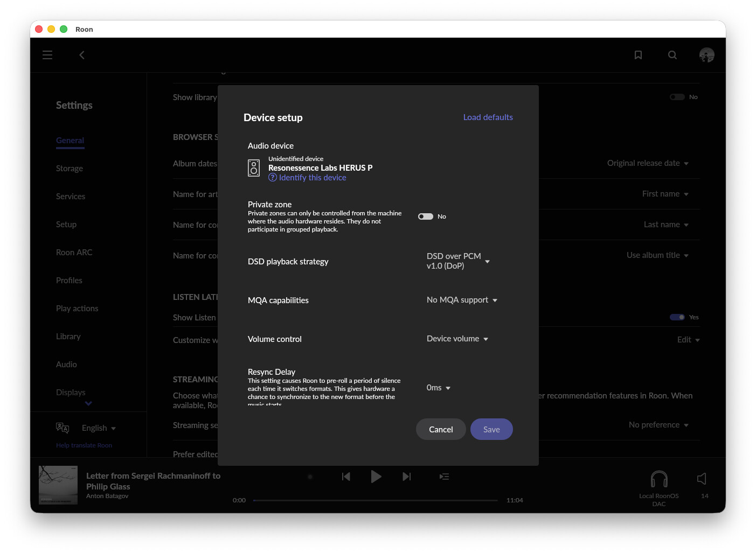This screenshot has width=756, height=553.
Task: Select Setup settings tab
Action: [66, 225]
